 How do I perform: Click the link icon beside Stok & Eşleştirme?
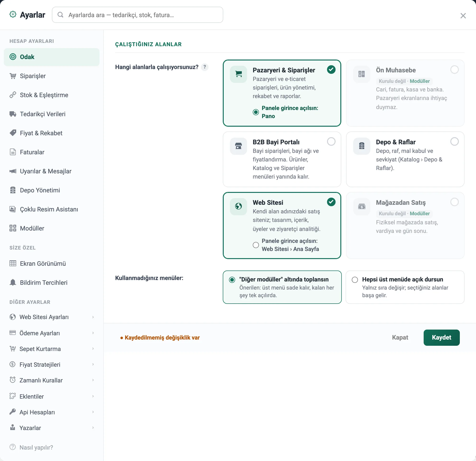pyautogui.click(x=13, y=95)
